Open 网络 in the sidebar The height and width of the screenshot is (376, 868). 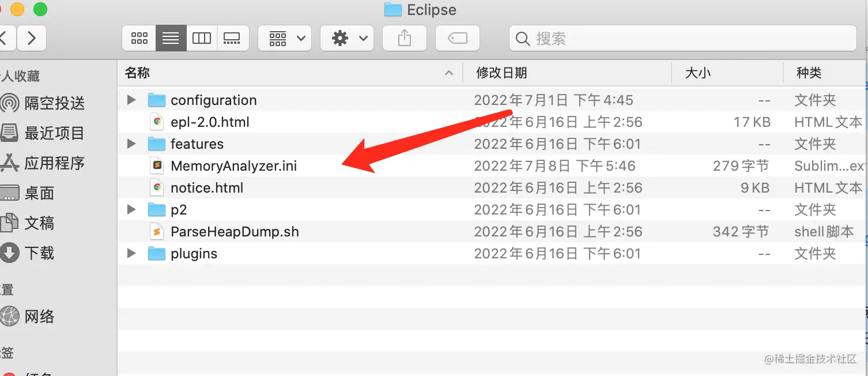point(39,316)
